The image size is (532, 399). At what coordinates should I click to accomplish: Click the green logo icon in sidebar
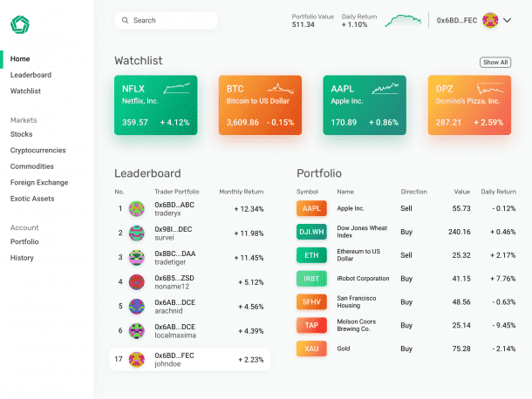tap(20, 24)
